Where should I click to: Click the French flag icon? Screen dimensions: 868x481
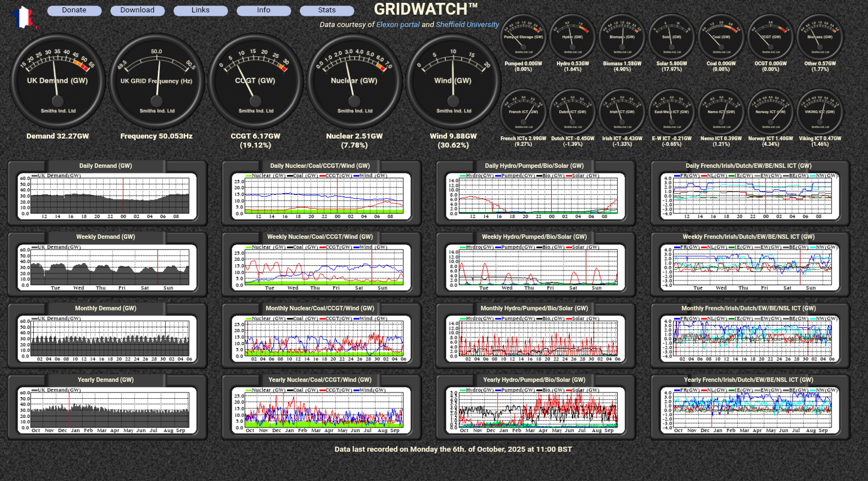pyautogui.click(x=23, y=17)
